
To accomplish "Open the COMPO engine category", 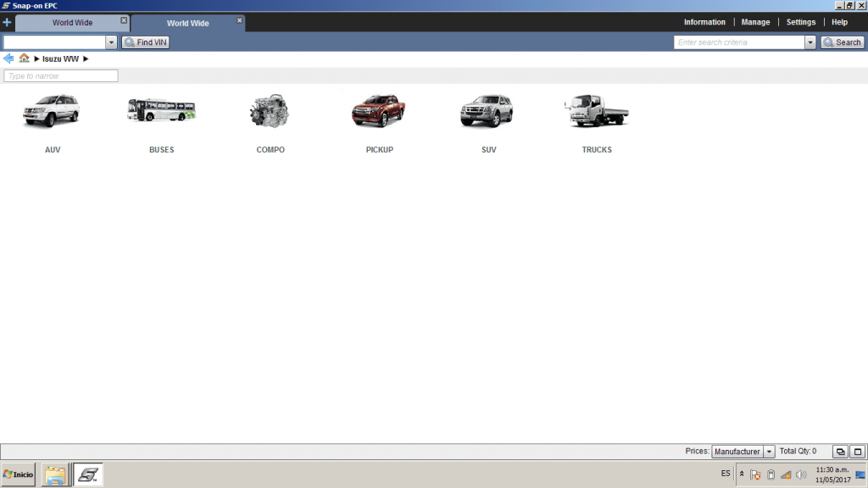I will click(270, 111).
